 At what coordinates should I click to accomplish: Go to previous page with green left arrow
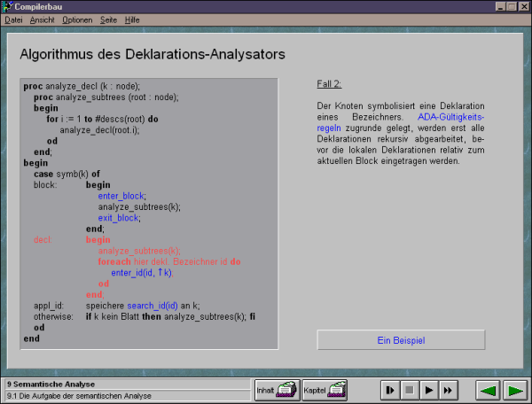point(489,391)
